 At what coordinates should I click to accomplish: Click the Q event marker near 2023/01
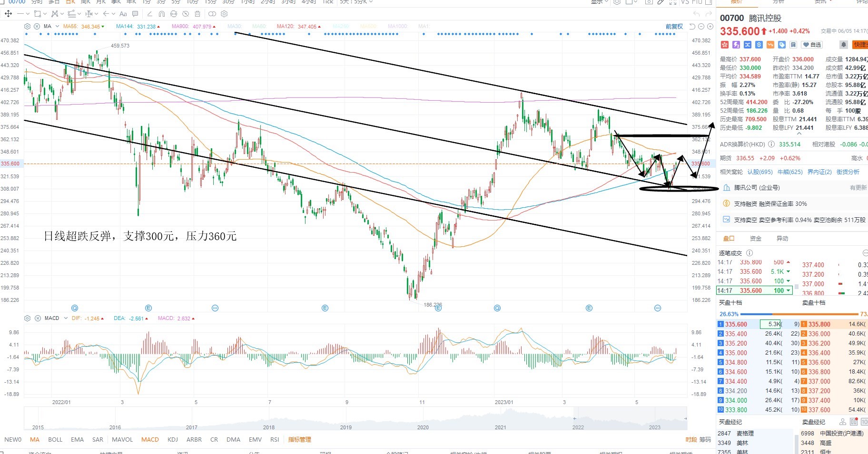pos(497,308)
